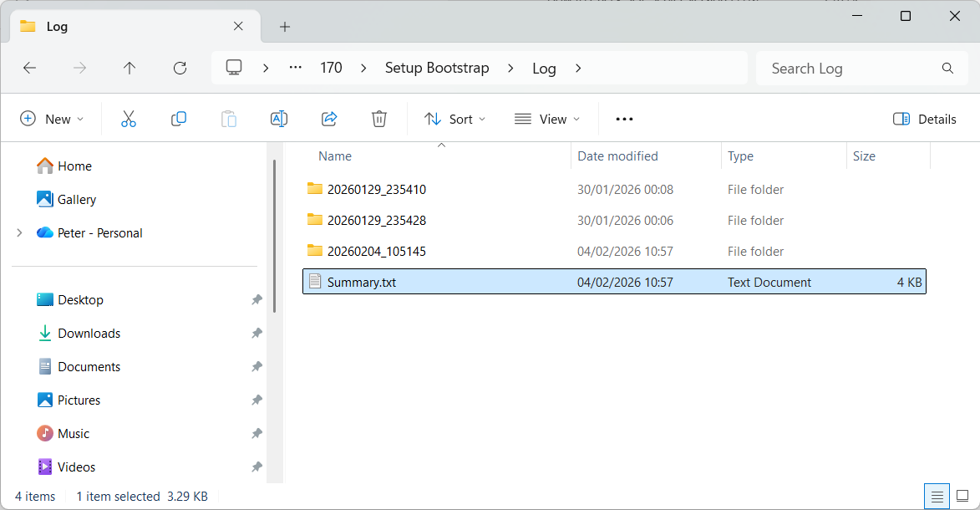Open the View dropdown menu
980x510 pixels.
546,119
